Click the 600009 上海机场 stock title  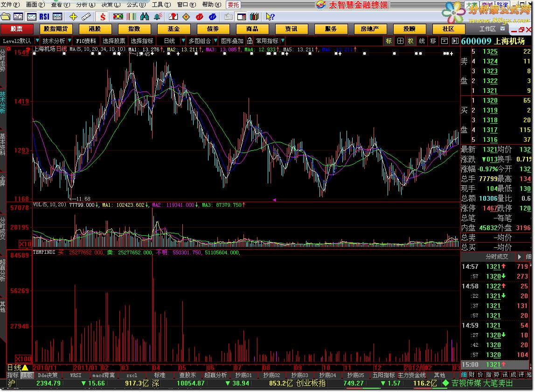click(493, 41)
